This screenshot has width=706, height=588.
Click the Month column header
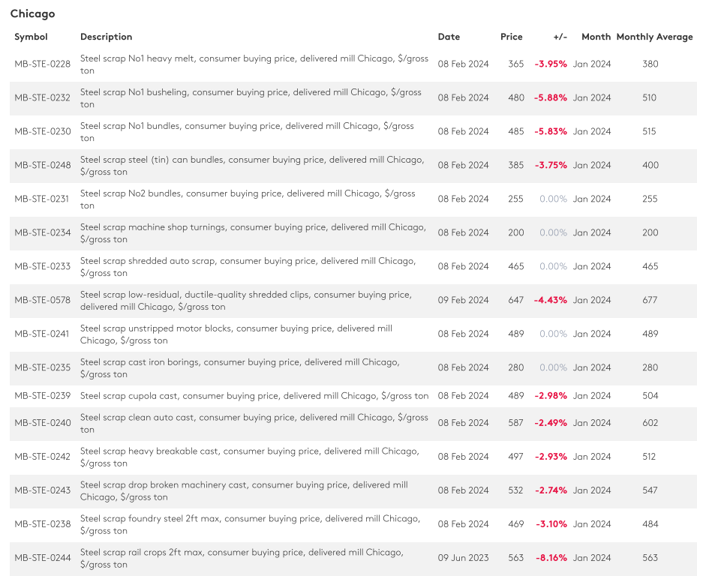pyautogui.click(x=596, y=37)
